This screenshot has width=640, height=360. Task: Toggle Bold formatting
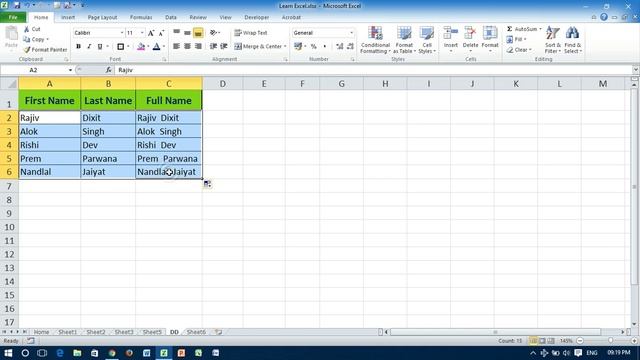pyautogui.click(x=78, y=47)
